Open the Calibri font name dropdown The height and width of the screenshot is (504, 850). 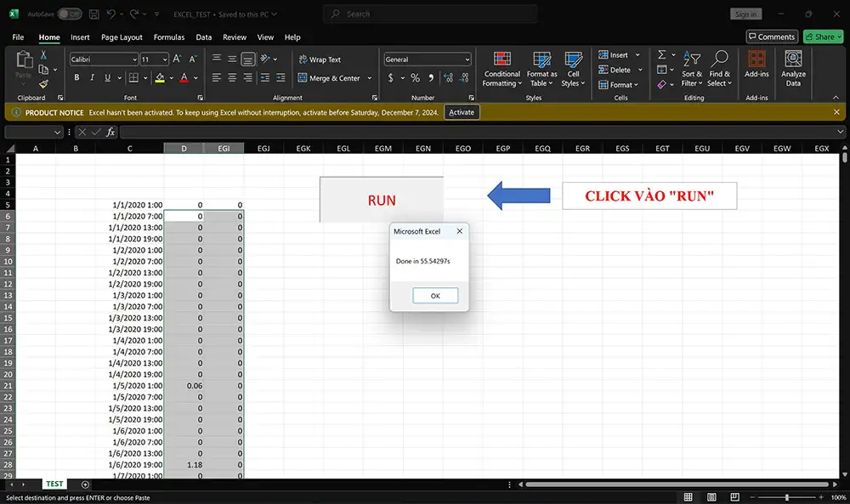(x=133, y=59)
